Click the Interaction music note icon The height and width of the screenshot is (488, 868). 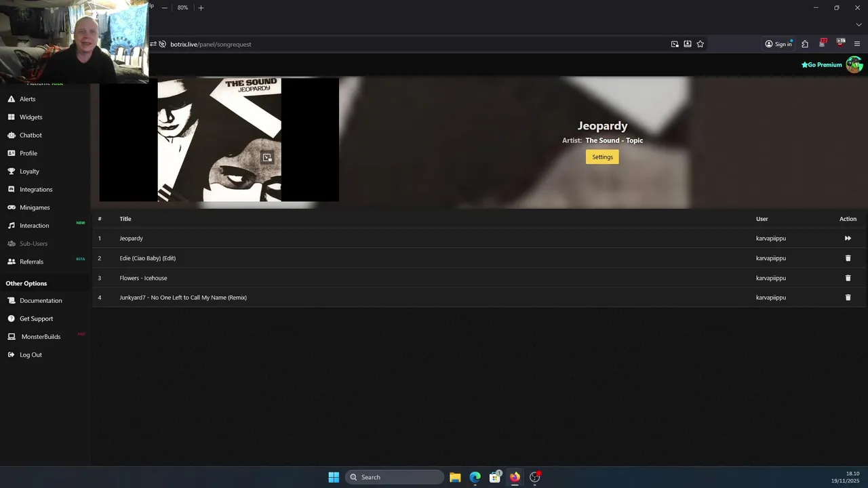point(12,226)
